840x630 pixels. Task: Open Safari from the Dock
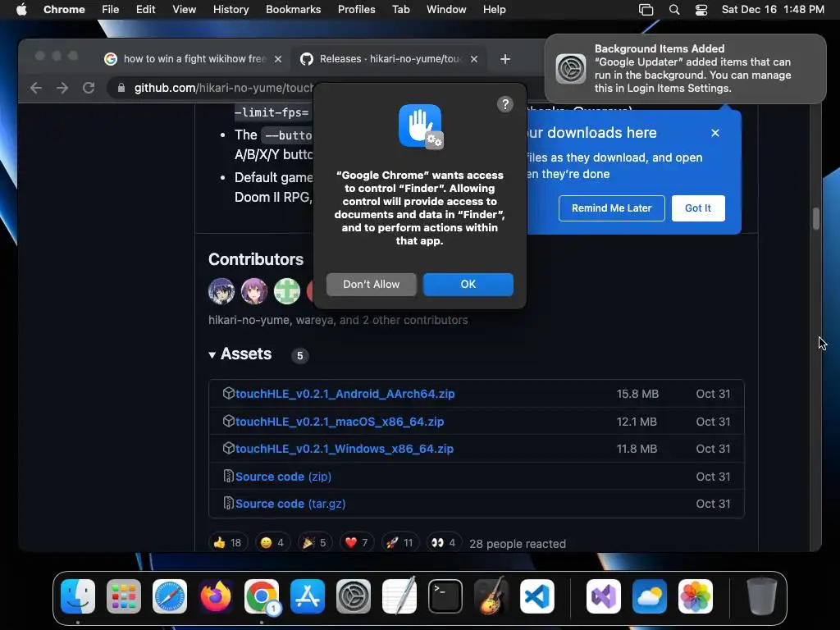point(170,596)
